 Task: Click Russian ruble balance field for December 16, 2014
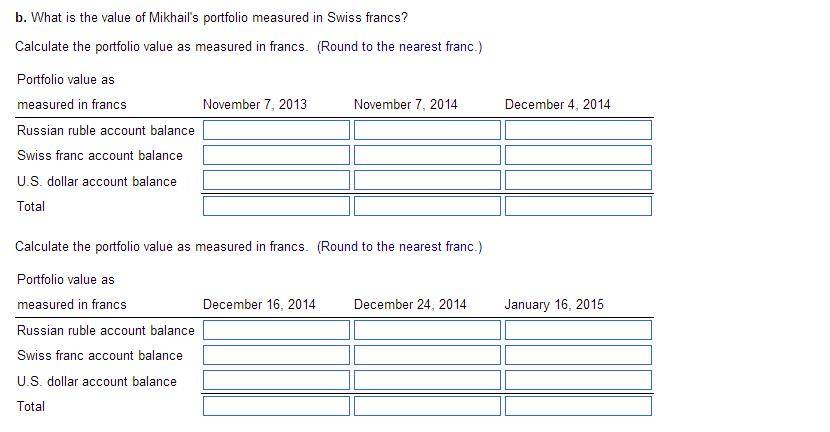pos(276,330)
